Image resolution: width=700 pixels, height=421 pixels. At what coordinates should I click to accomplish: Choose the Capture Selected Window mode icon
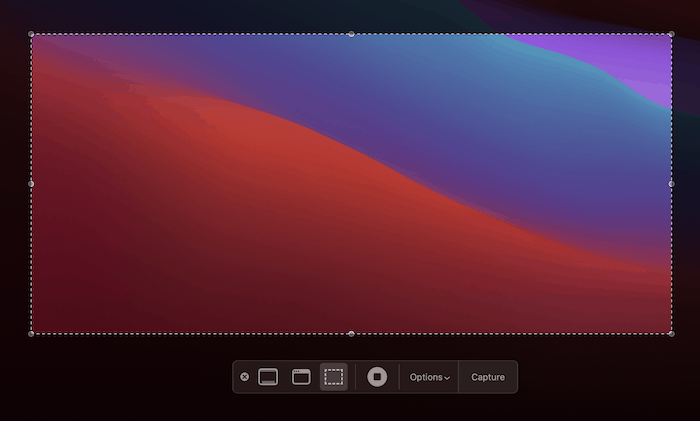[x=301, y=377]
